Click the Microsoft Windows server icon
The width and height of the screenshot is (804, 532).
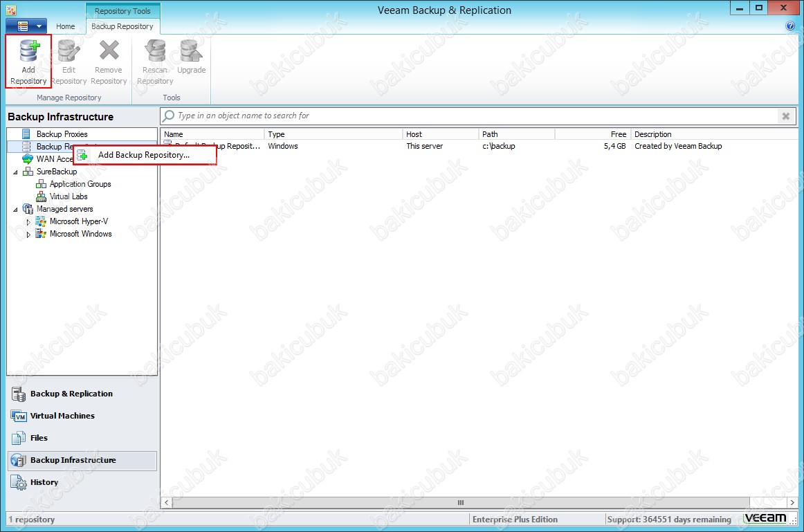coord(41,234)
